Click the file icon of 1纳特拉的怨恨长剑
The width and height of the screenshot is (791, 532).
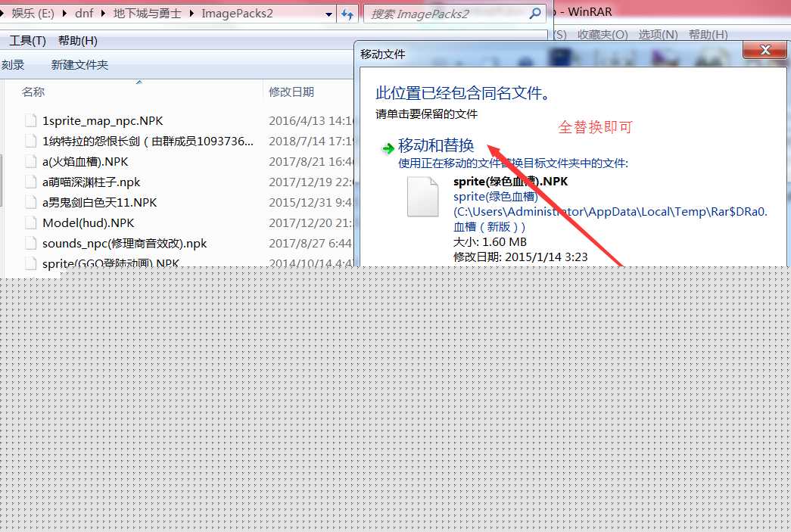(31, 141)
